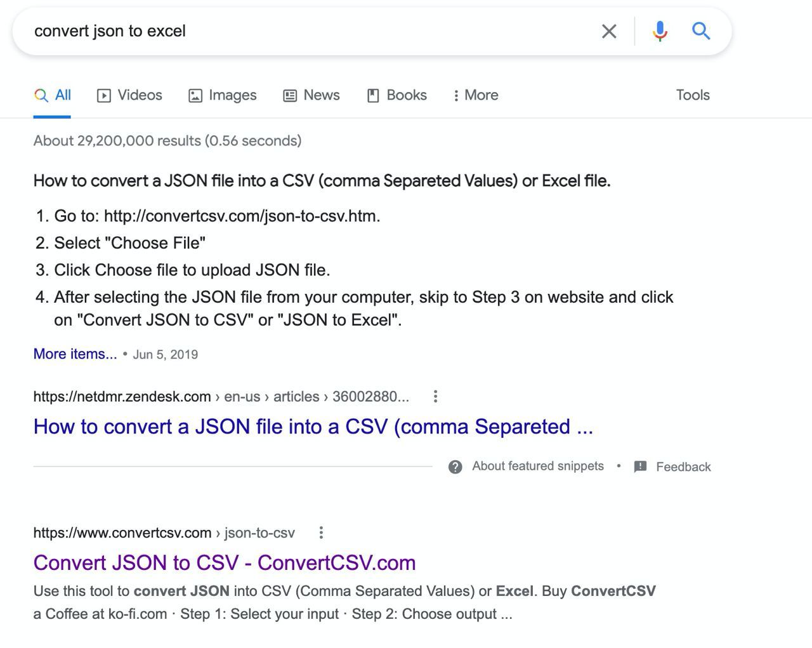The height and width of the screenshot is (648, 812).
Task: Click the Feedback flag icon
Action: [x=640, y=467]
